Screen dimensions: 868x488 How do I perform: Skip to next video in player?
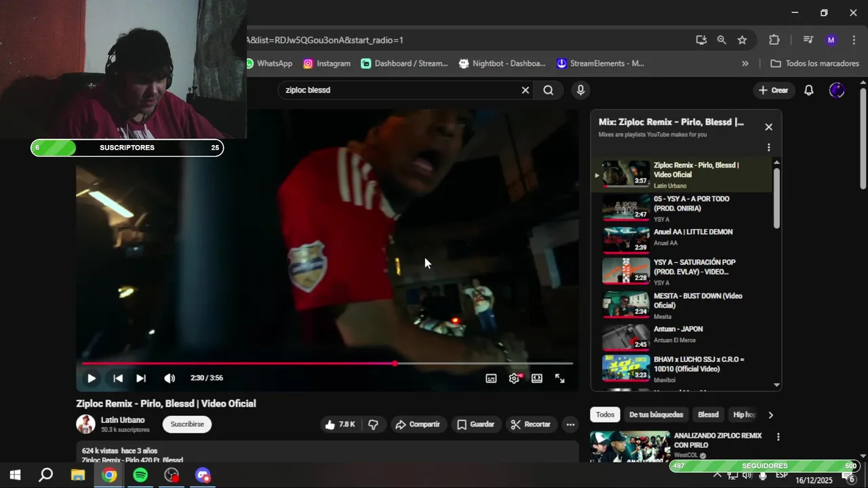coord(141,378)
